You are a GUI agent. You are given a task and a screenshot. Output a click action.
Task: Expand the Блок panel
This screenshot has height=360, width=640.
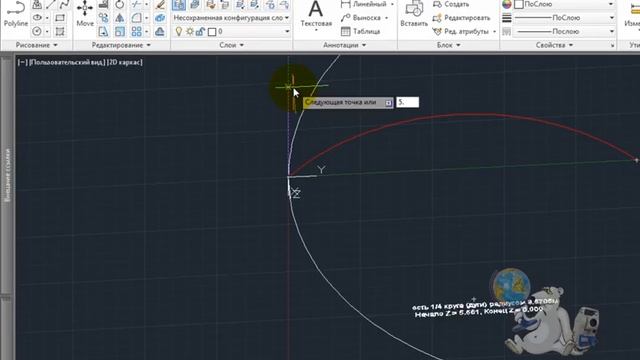click(448, 45)
